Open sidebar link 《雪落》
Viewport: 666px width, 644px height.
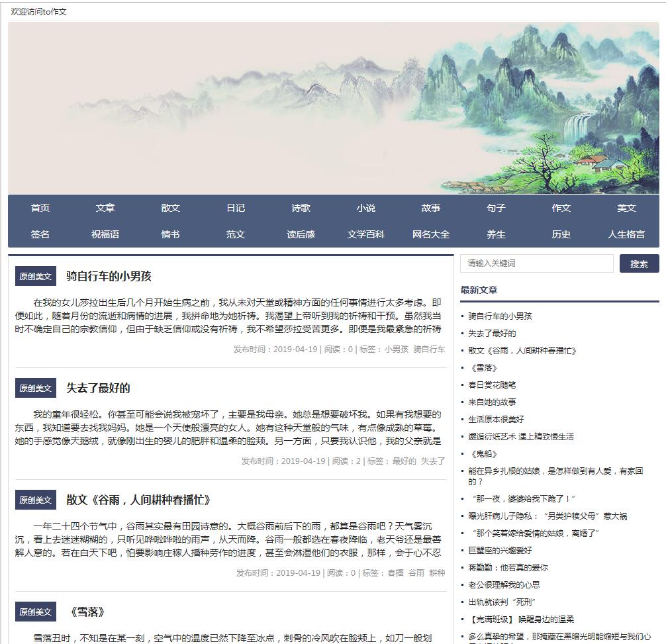pos(483,368)
